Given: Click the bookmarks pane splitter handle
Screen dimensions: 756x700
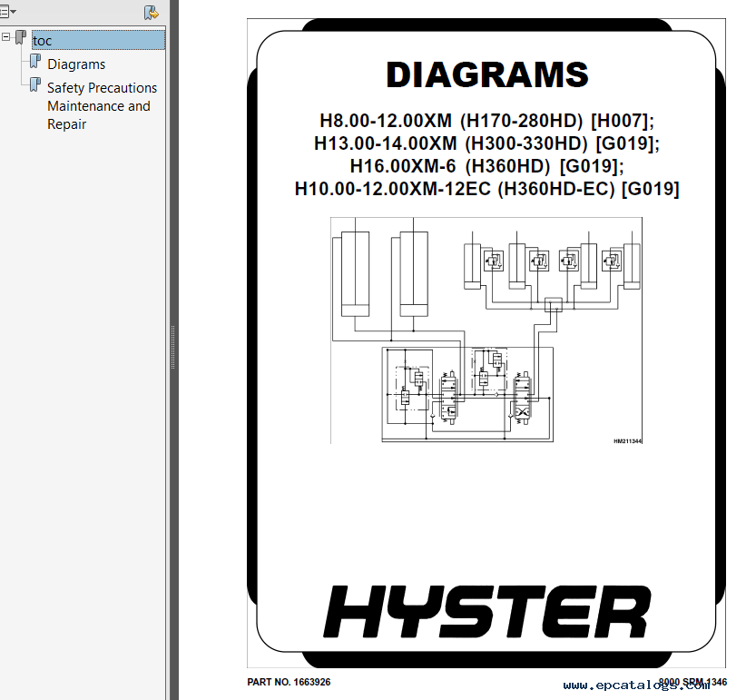Looking at the screenshot, I should click(x=172, y=348).
